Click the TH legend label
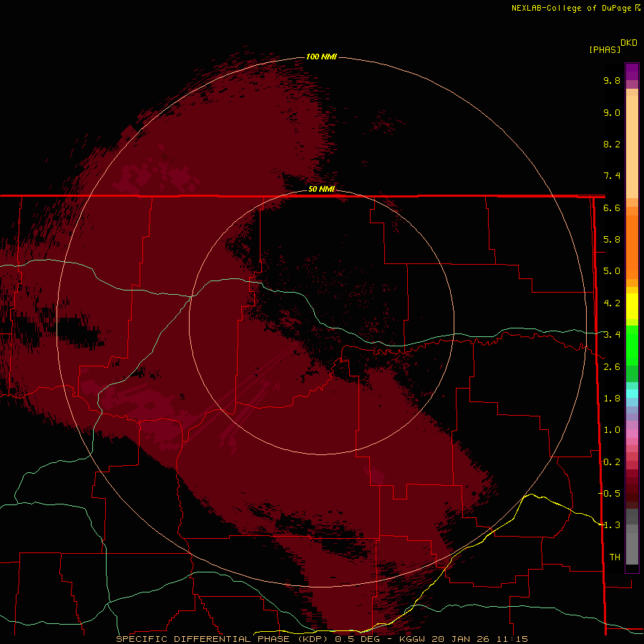 tap(615, 557)
